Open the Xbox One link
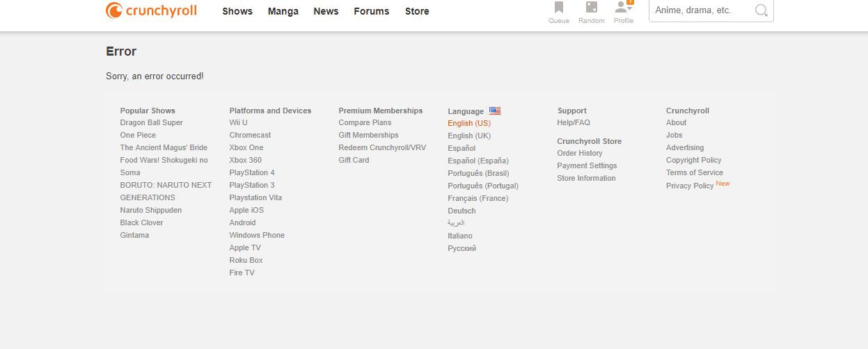 click(246, 147)
